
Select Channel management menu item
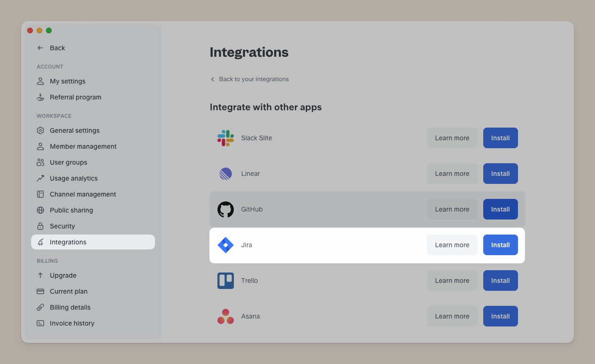[x=93, y=194]
